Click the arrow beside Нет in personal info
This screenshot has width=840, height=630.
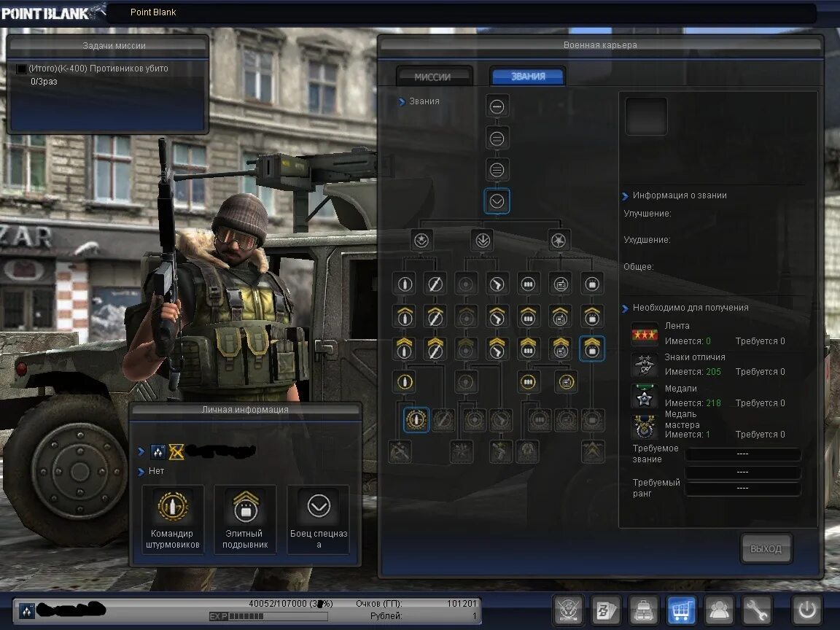(x=141, y=472)
